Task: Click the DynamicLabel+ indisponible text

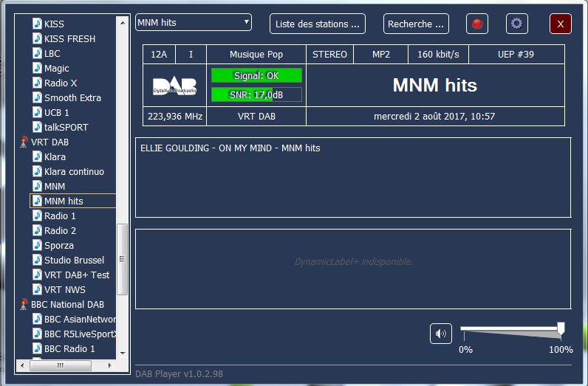Action: (x=353, y=261)
